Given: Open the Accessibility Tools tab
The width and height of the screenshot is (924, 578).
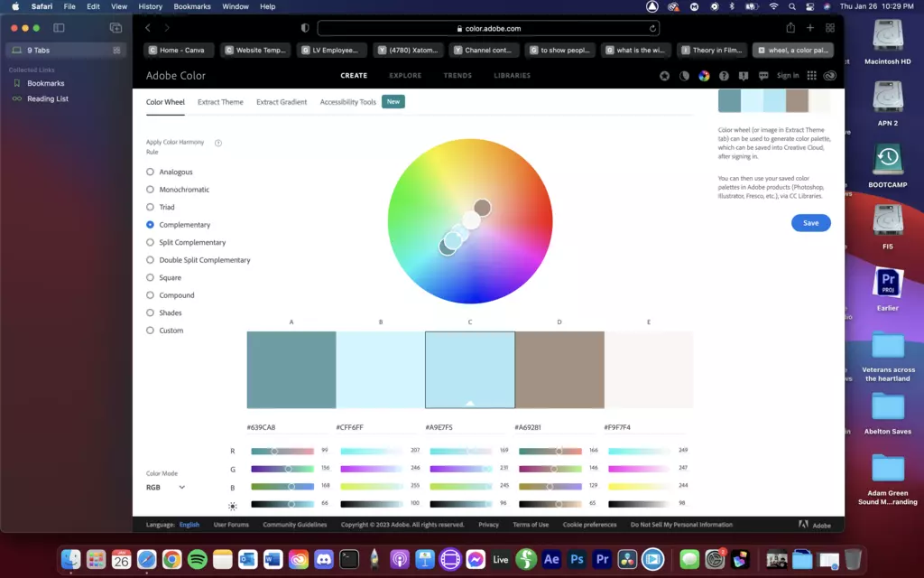Looking at the screenshot, I should pos(347,102).
